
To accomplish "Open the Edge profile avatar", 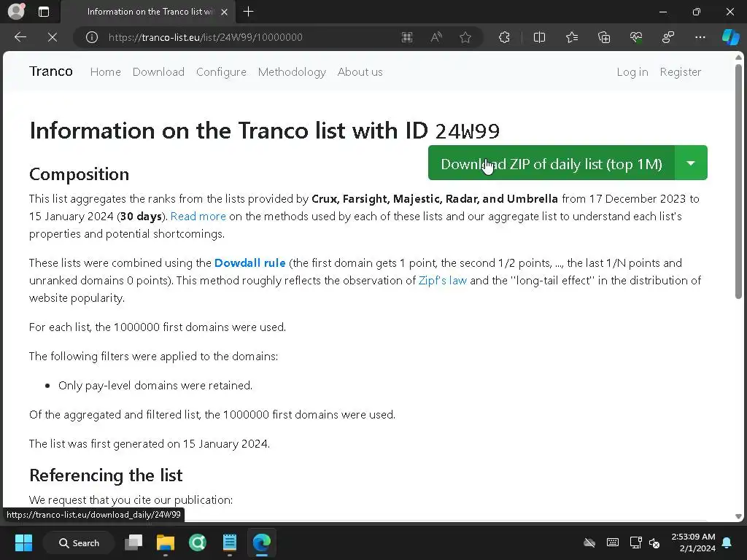I will pyautogui.click(x=16, y=12).
